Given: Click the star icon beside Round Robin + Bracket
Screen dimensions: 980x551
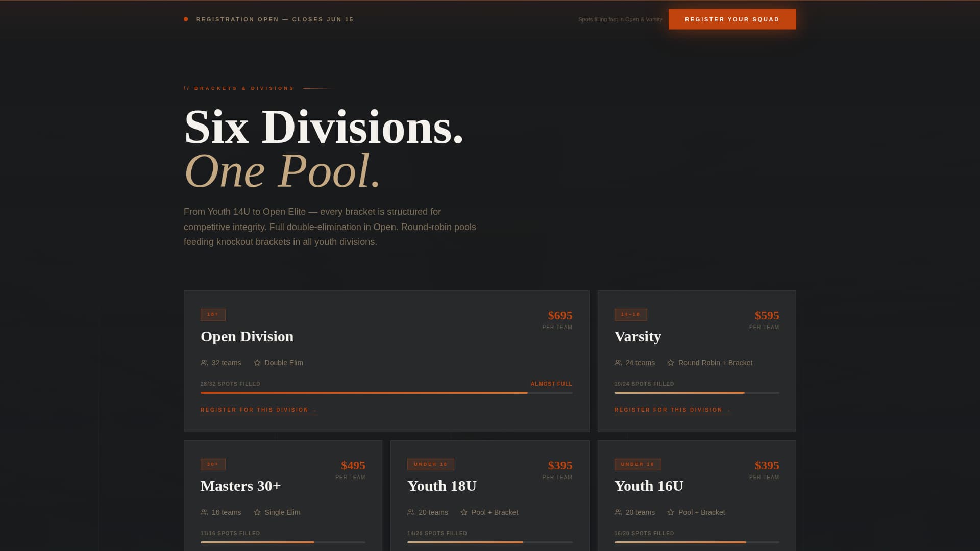Looking at the screenshot, I should coord(671,363).
